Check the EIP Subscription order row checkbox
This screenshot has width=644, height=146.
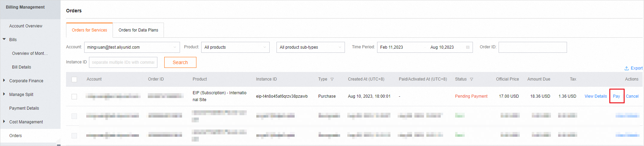tap(74, 97)
